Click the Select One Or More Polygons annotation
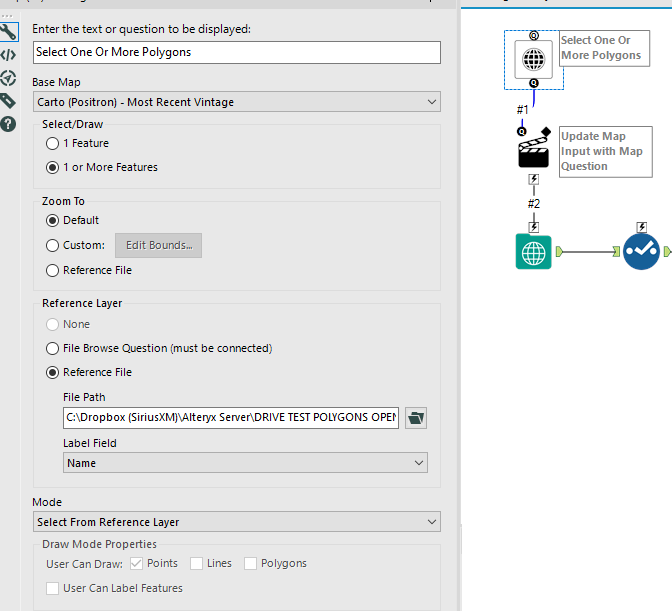The width and height of the screenshot is (672, 611). click(x=604, y=48)
